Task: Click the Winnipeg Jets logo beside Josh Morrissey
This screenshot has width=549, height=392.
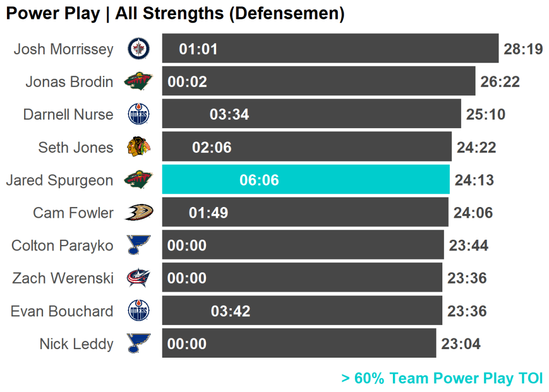Action: pos(138,49)
